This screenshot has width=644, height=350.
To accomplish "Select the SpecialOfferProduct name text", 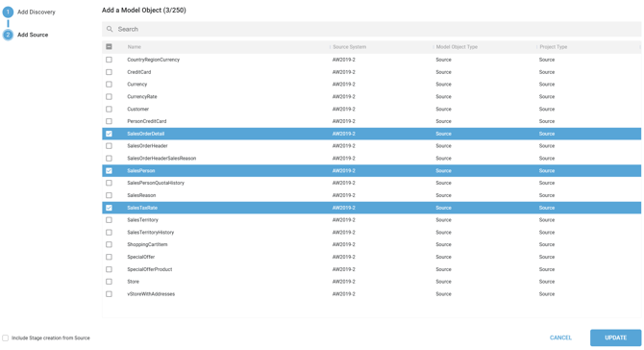I will [x=150, y=269].
